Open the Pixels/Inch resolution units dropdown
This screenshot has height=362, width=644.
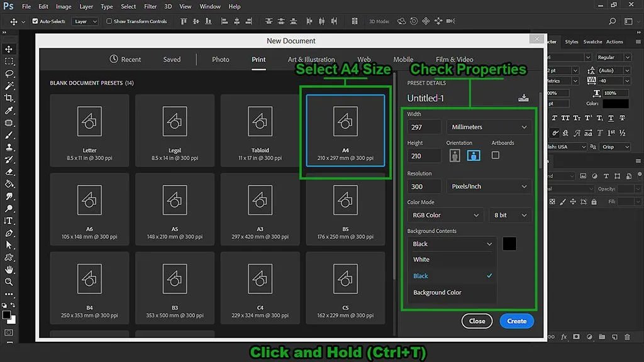489,186
